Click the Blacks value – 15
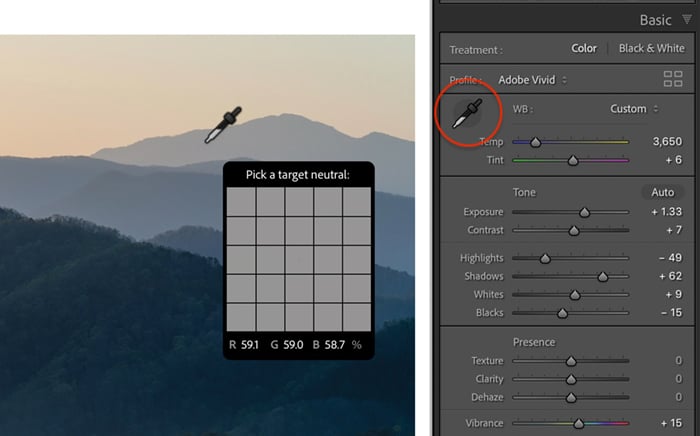Image resolution: width=700 pixels, height=436 pixels. (671, 312)
